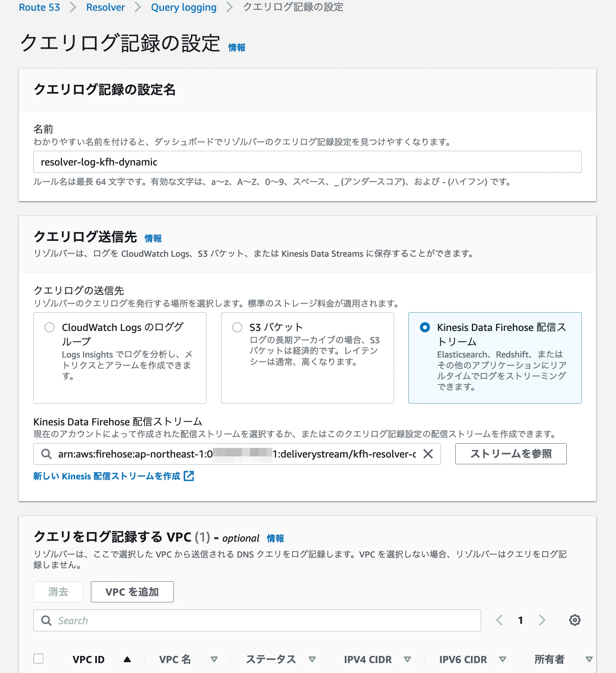Select the Kinesis Data Firehose delivery stream radio option
The height and width of the screenshot is (673, 616).
[425, 327]
